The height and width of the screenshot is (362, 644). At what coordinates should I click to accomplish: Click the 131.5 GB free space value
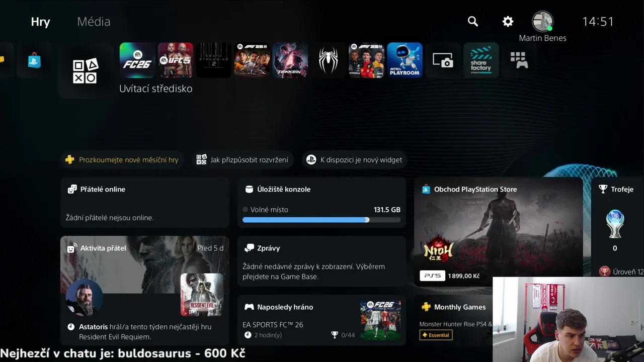pos(387,210)
